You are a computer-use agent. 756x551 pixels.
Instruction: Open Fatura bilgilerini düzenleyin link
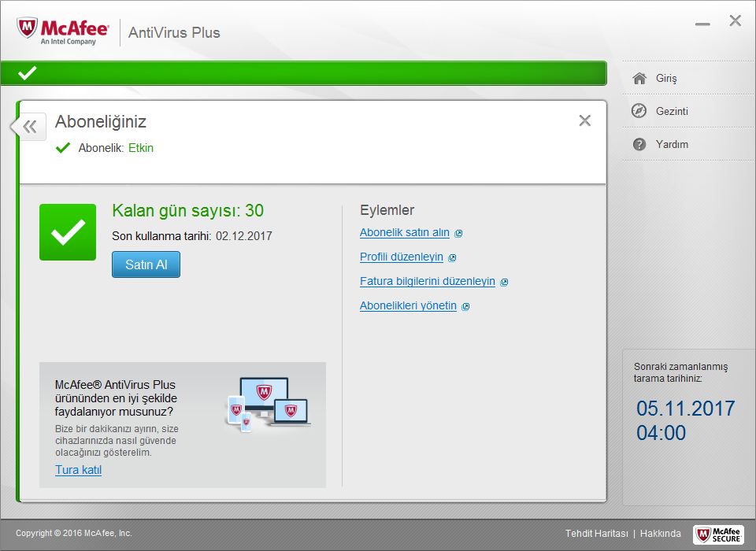pyautogui.click(x=428, y=282)
